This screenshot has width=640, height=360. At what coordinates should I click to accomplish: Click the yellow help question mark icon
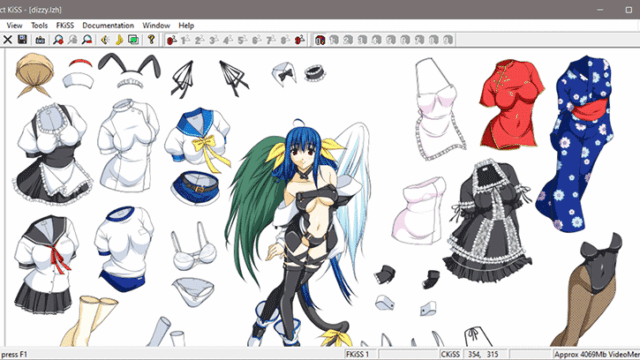tap(151, 40)
